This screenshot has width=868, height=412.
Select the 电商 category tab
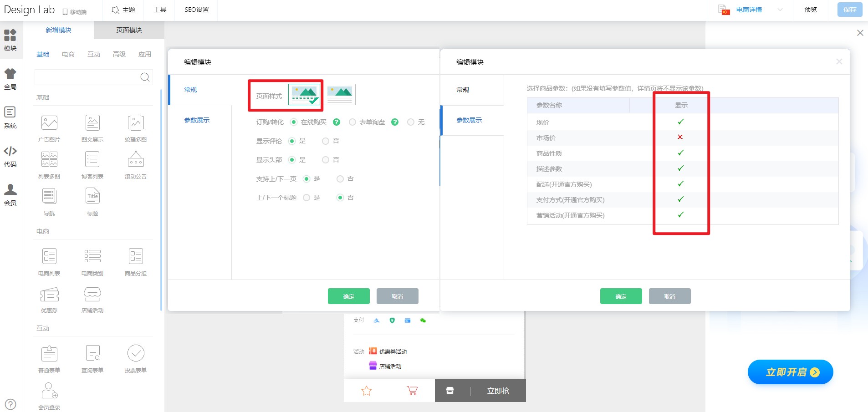pyautogui.click(x=68, y=54)
